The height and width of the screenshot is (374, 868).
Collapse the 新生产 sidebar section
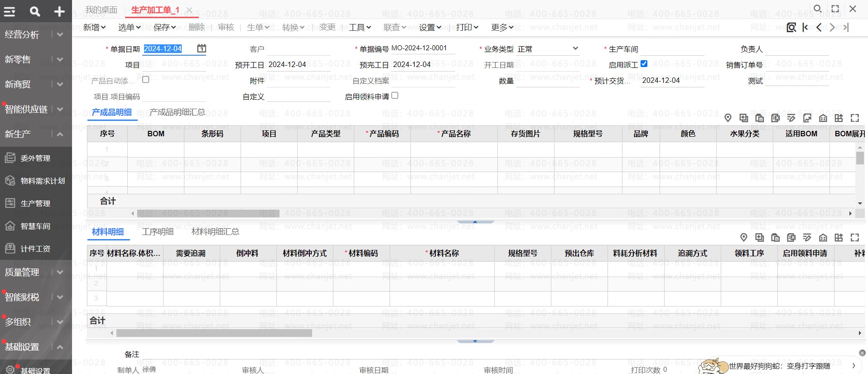60,134
